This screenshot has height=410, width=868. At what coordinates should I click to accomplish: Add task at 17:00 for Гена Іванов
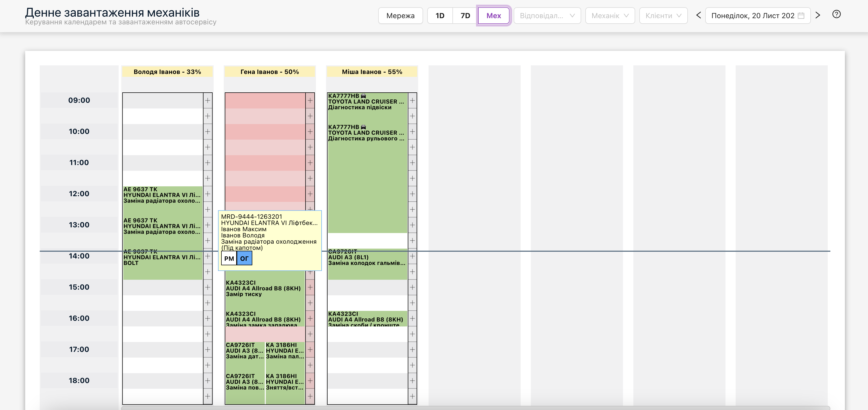coord(310,350)
